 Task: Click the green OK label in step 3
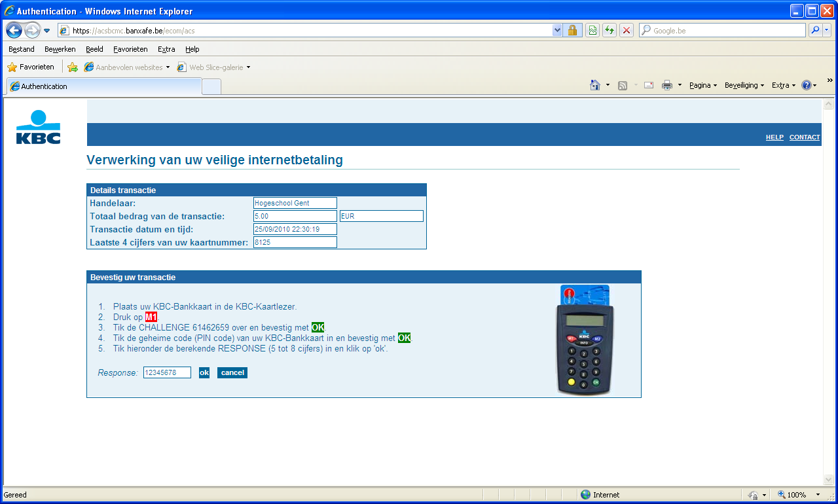(318, 327)
